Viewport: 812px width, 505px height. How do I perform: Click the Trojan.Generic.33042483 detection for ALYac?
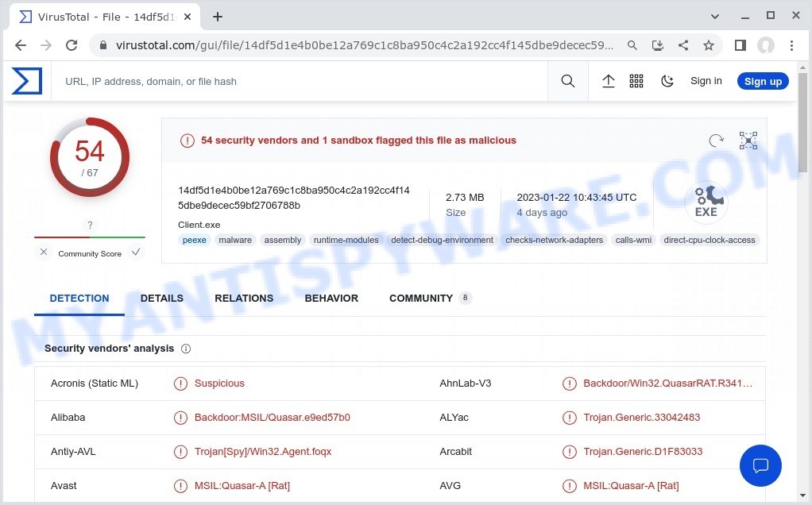[642, 418]
